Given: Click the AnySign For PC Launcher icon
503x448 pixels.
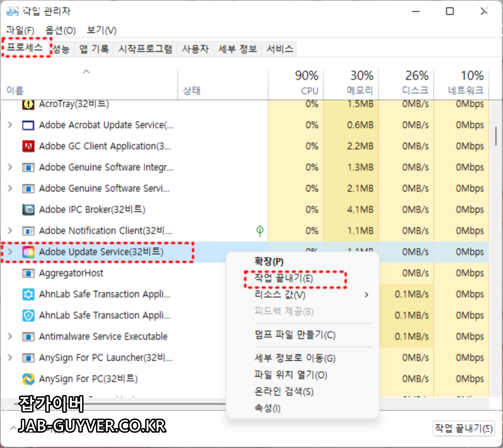Looking at the screenshot, I should tap(28, 358).
